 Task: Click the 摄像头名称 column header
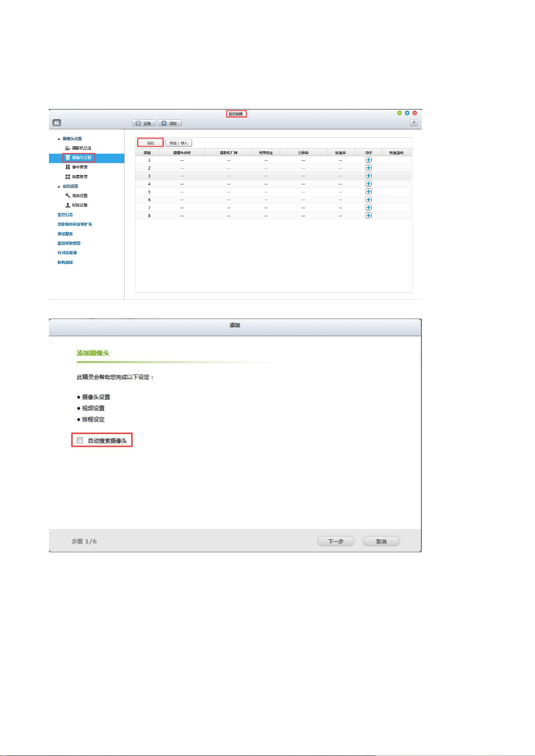(x=182, y=153)
